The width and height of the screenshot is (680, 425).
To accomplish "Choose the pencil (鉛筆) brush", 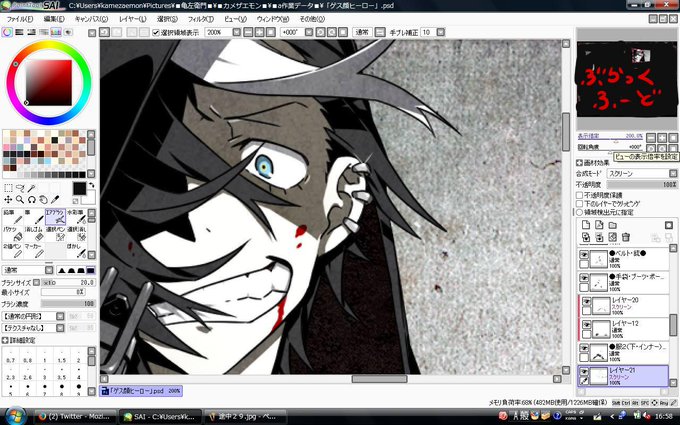I will 13,217.
